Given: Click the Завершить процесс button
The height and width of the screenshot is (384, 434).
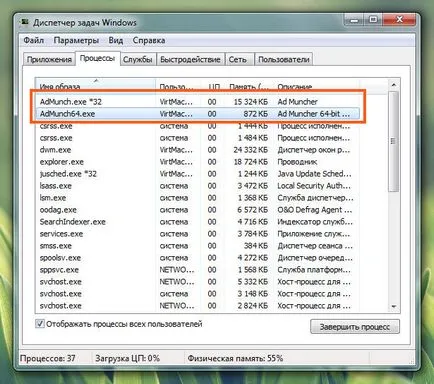Looking at the screenshot, I should [x=355, y=327].
